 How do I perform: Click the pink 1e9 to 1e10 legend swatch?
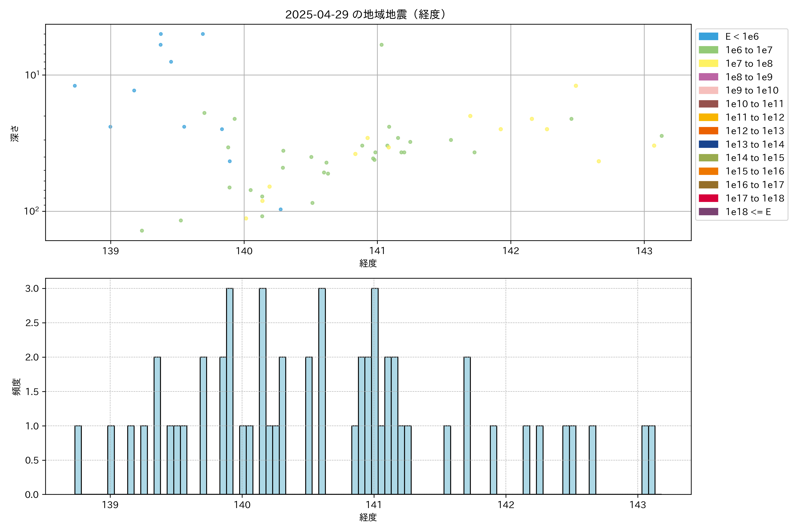[x=708, y=91]
